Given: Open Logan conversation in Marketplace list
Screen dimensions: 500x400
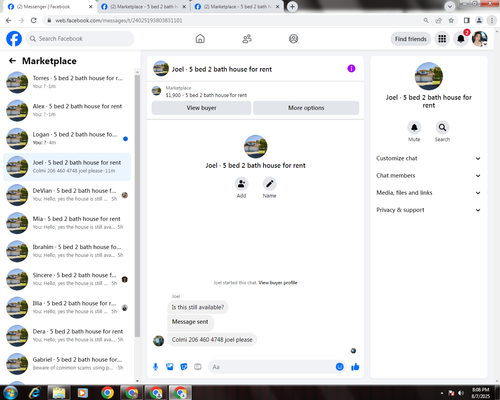Looking at the screenshot, I should coord(67,138).
